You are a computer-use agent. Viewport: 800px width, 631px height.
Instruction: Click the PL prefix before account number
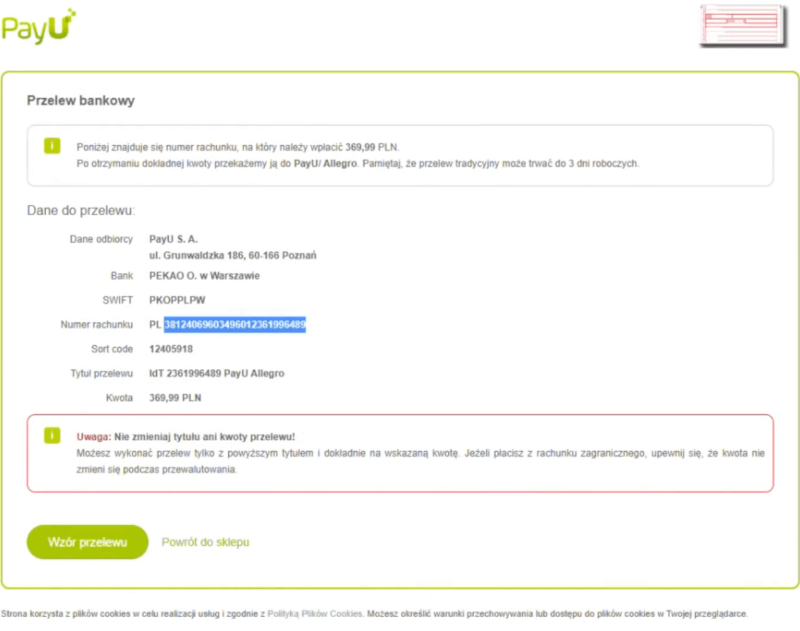coord(155,325)
